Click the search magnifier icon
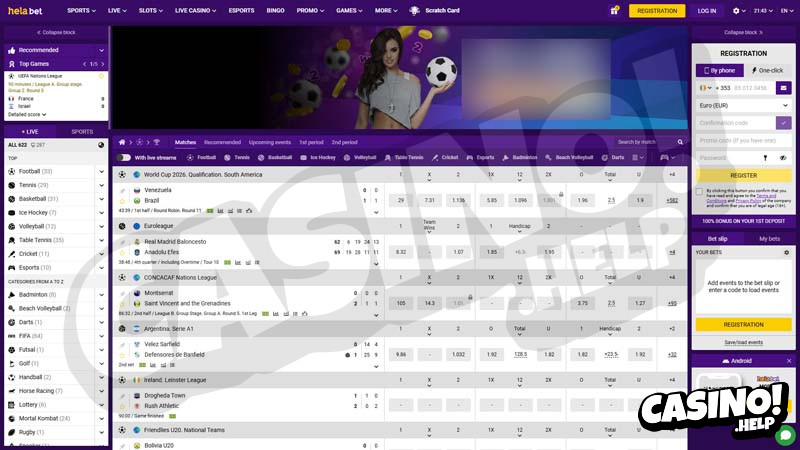 pyautogui.click(x=680, y=142)
